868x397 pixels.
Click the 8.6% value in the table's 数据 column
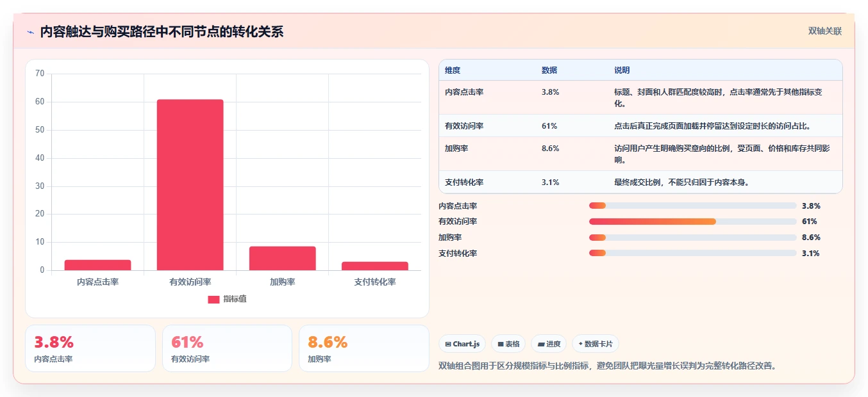550,149
